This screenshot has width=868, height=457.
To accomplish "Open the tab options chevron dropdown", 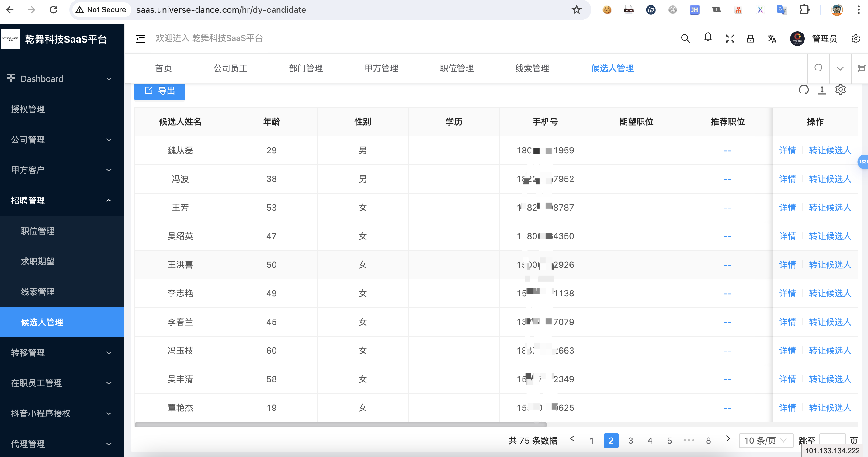I will pos(840,68).
